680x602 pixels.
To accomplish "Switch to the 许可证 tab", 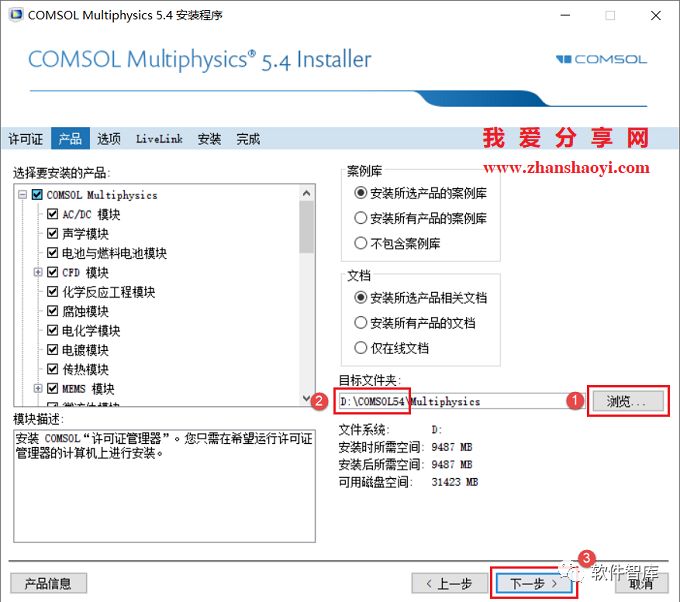I will coord(26,139).
